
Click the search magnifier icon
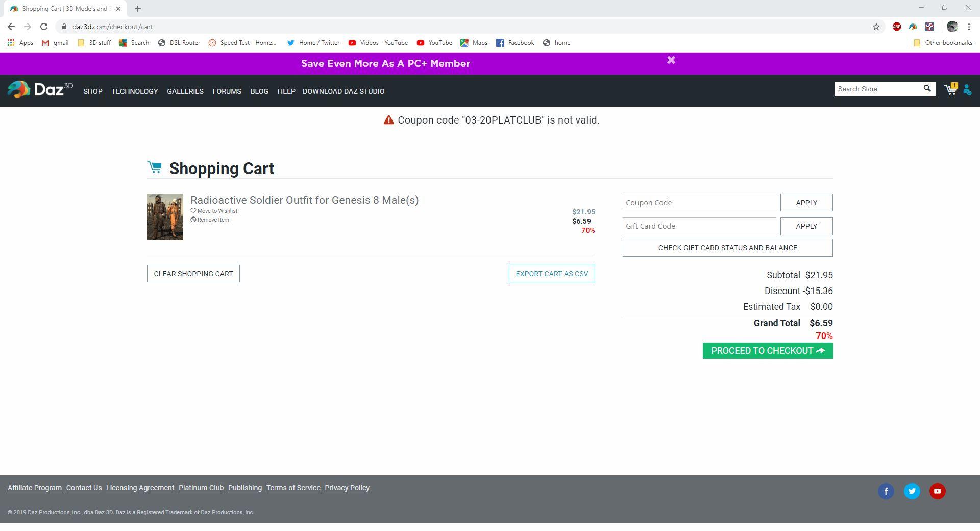927,89
